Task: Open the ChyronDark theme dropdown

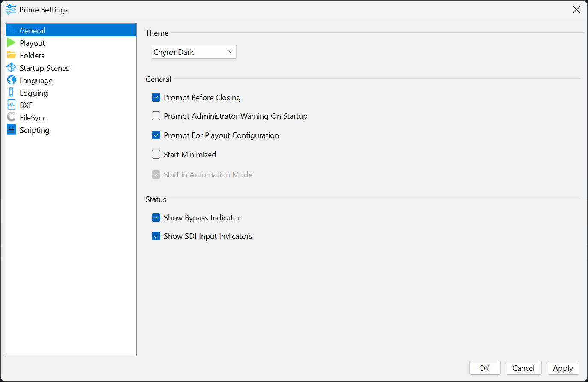Action: [x=194, y=52]
